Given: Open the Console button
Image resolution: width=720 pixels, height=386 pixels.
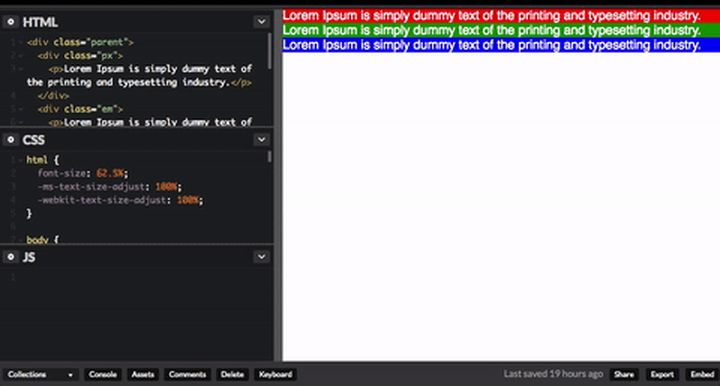Looking at the screenshot, I should (103, 375).
